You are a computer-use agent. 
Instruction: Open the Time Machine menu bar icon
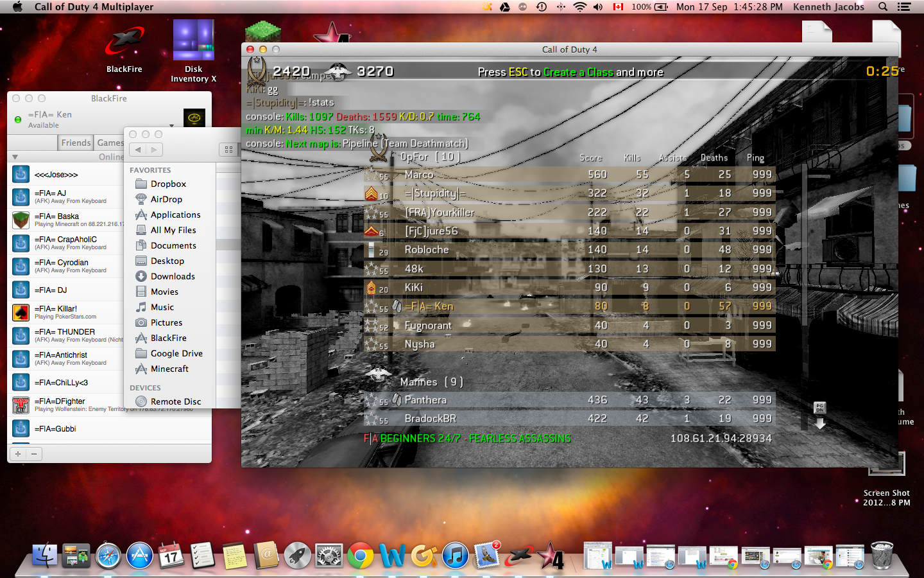point(542,7)
